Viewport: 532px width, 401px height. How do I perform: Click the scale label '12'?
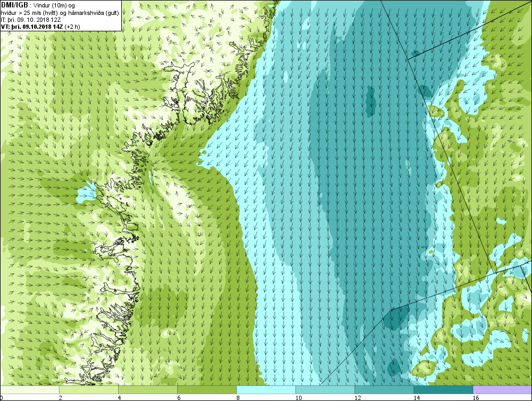pos(358,398)
